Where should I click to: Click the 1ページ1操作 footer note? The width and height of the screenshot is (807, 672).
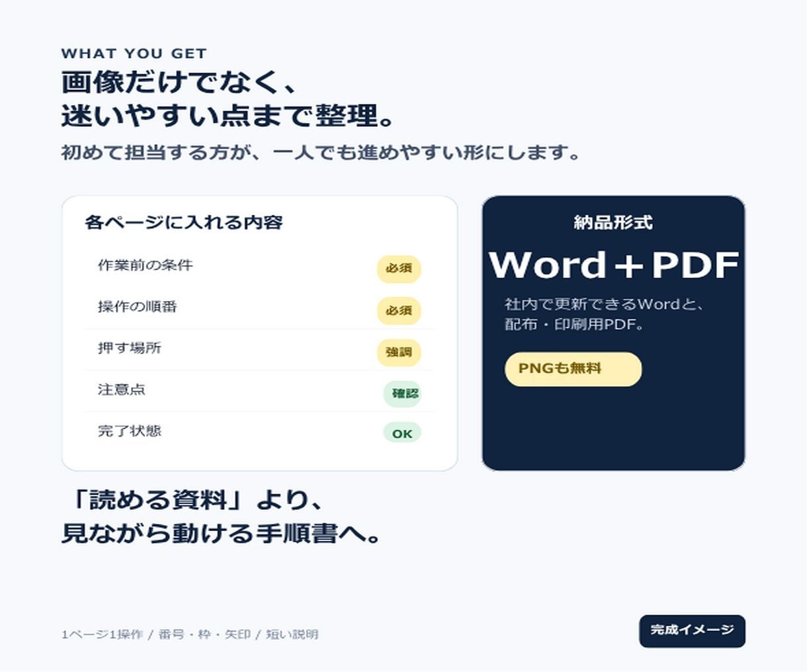coord(190,634)
